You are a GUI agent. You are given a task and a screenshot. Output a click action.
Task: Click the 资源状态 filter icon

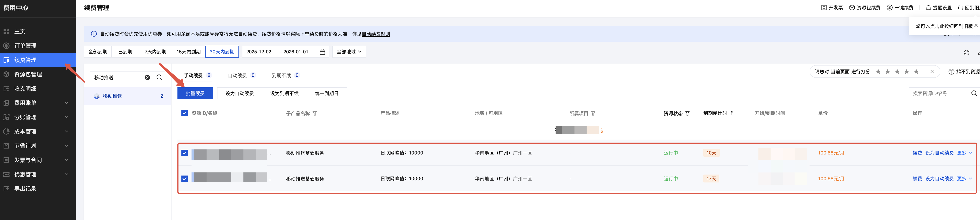click(687, 114)
